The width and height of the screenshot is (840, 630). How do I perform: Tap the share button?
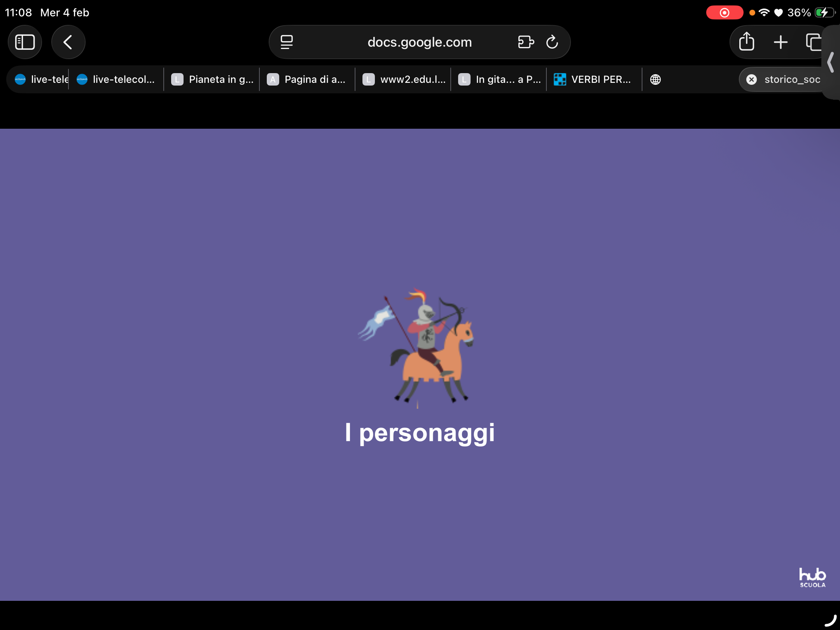[x=746, y=42]
